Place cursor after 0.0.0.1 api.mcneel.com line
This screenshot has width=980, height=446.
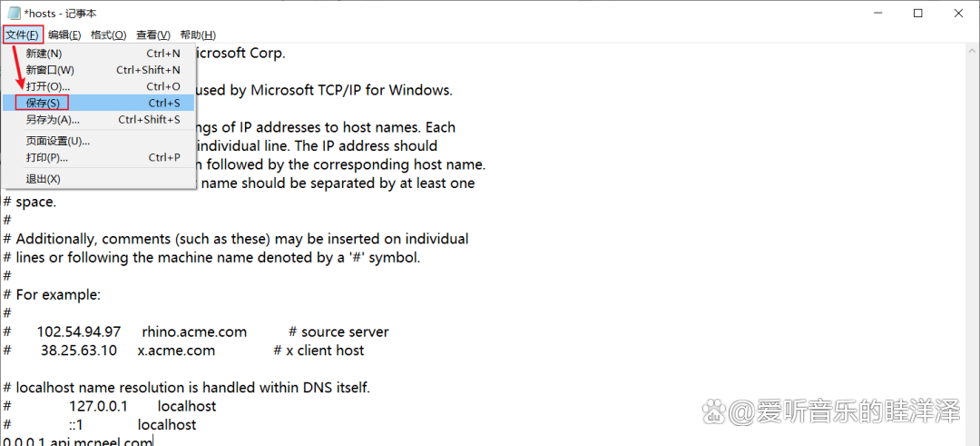click(154, 441)
